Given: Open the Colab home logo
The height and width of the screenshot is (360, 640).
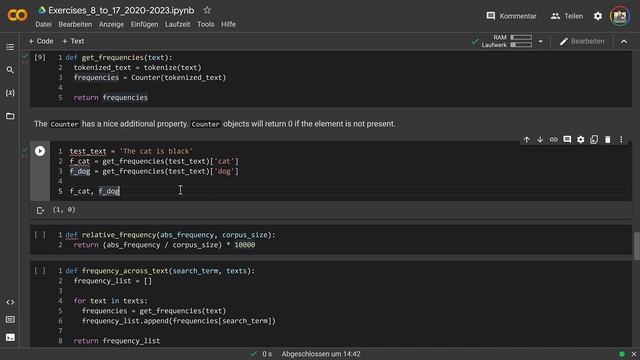Looking at the screenshot, I should [17, 16].
